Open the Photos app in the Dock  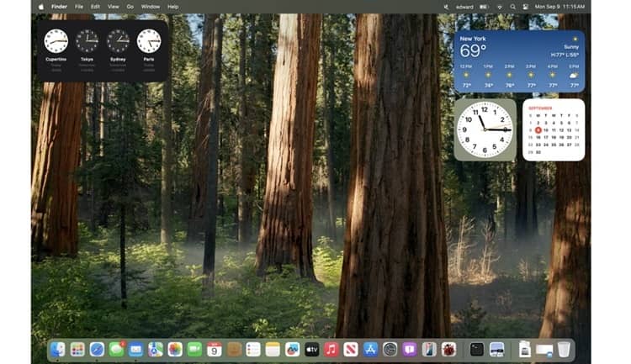[175, 350]
